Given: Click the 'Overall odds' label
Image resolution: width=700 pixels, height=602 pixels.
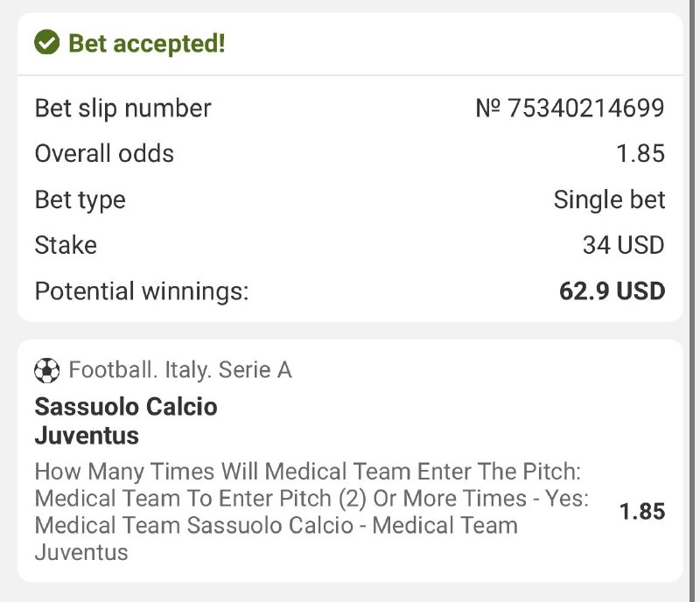Looking at the screenshot, I should pos(104,154).
